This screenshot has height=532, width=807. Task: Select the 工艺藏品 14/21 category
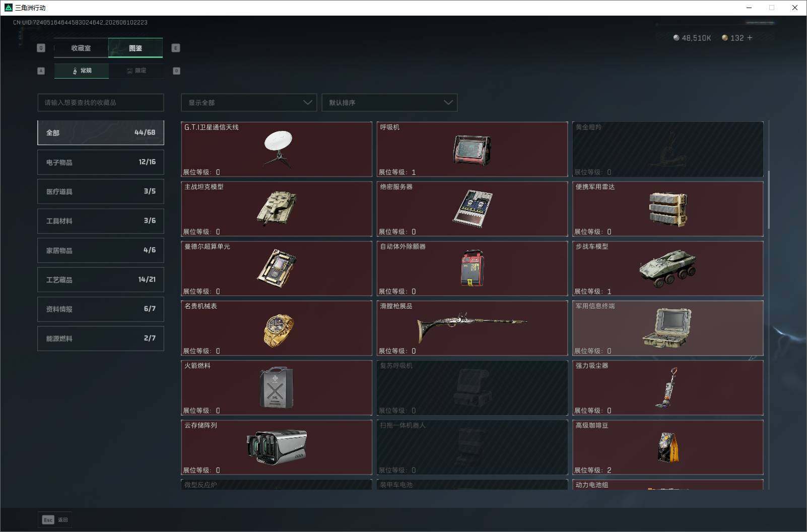click(x=101, y=280)
